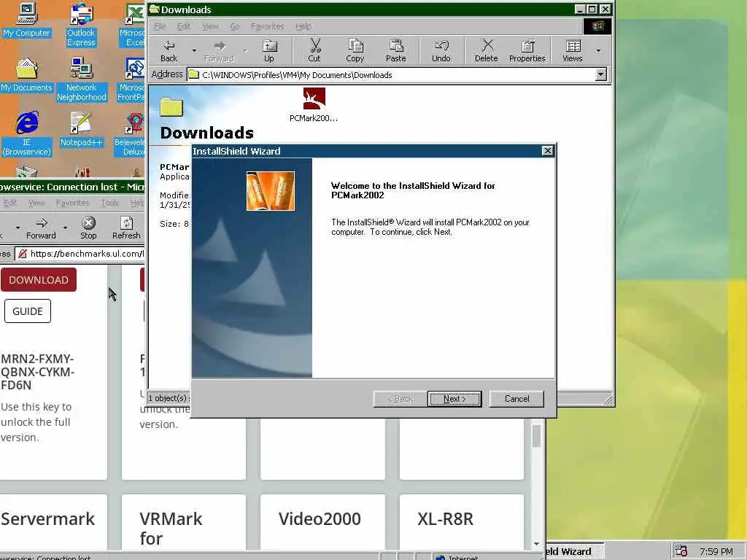Click Cancel in the InstallShield Wizard
The height and width of the screenshot is (560, 747).
pyautogui.click(x=516, y=399)
